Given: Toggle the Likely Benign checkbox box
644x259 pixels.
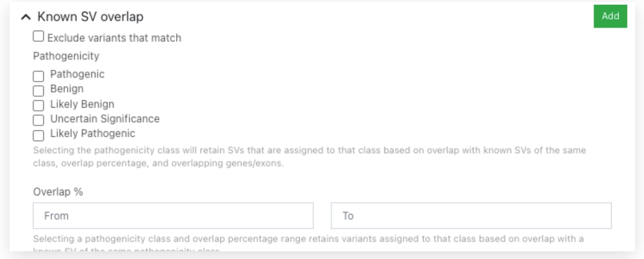Looking at the screenshot, I should point(38,105).
